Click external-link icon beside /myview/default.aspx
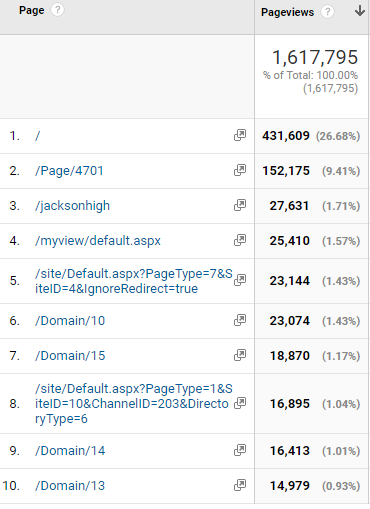Image resolution: width=370 pixels, height=509 pixels. [x=240, y=240]
